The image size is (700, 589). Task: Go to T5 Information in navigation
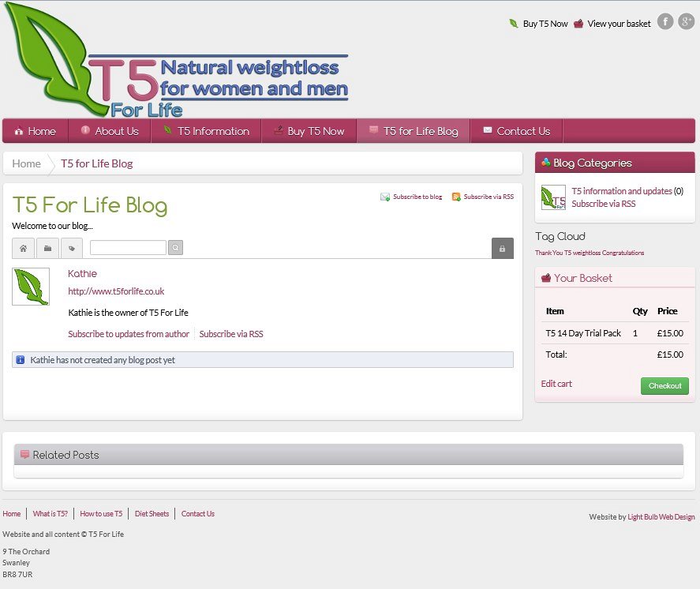pos(206,131)
